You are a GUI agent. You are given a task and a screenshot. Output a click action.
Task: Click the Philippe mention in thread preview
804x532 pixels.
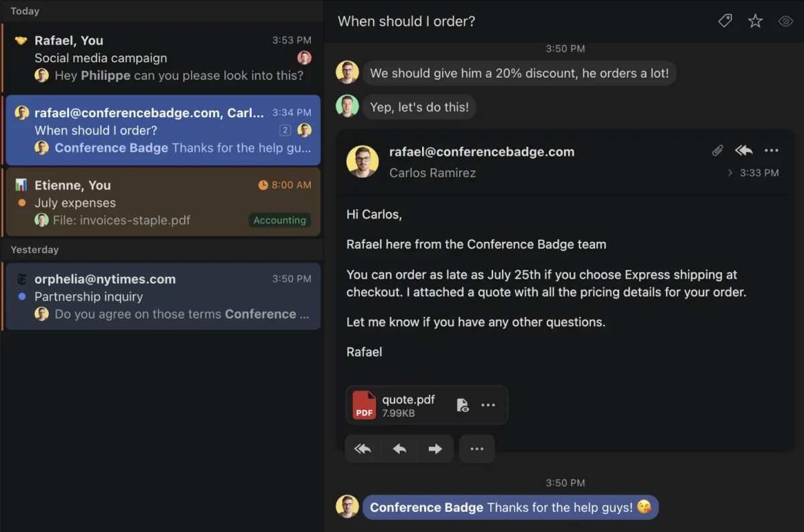point(106,75)
